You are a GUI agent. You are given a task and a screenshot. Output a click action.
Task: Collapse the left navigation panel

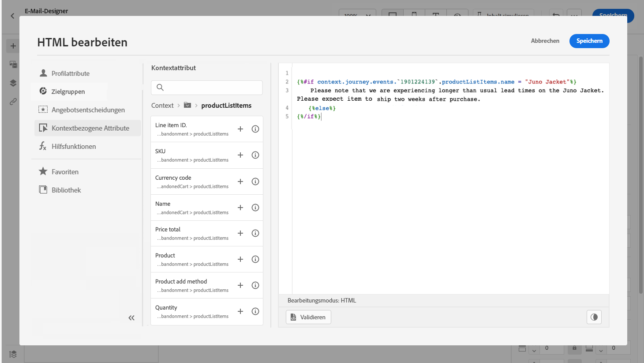pos(131,318)
